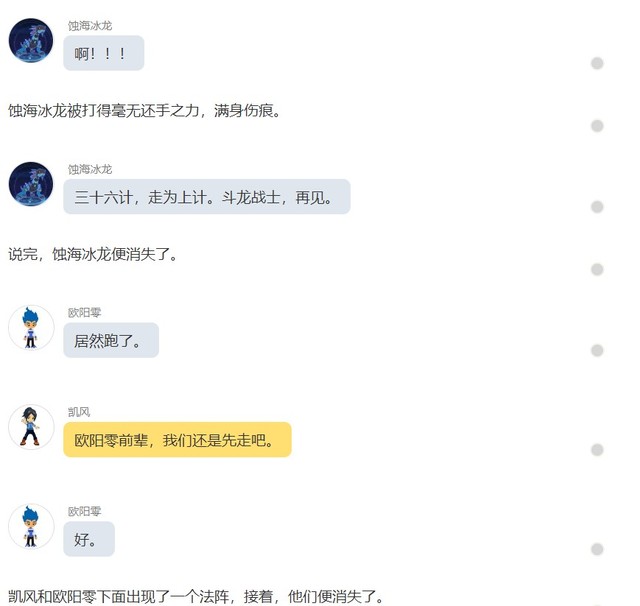The width and height of the screenshot is (640, 606).
Task: Click narration 凯风和欧阳零下面出现了一个法阵
Action: point(122,597)
